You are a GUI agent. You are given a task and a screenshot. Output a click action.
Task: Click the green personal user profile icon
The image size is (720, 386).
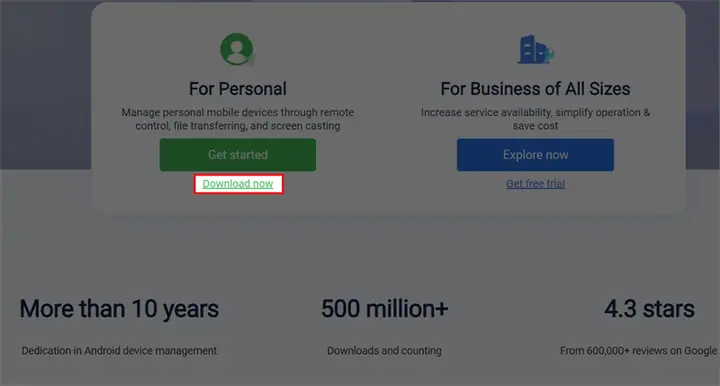point(237,49)
